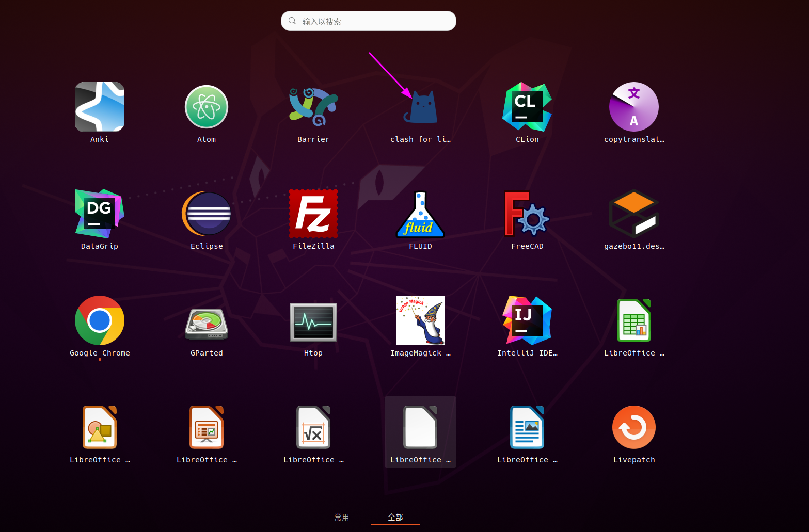This screenshot has width=809, height=532.
Task: Click the application search field
Action: (369, 21)
